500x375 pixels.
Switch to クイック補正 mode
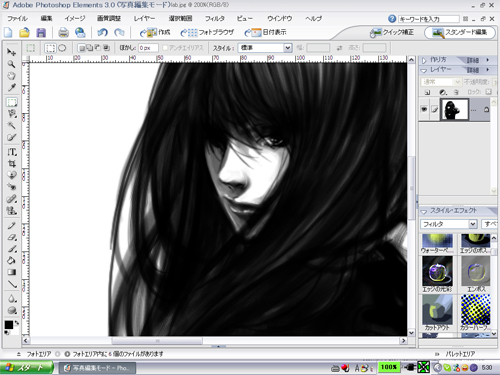[392, 32]
